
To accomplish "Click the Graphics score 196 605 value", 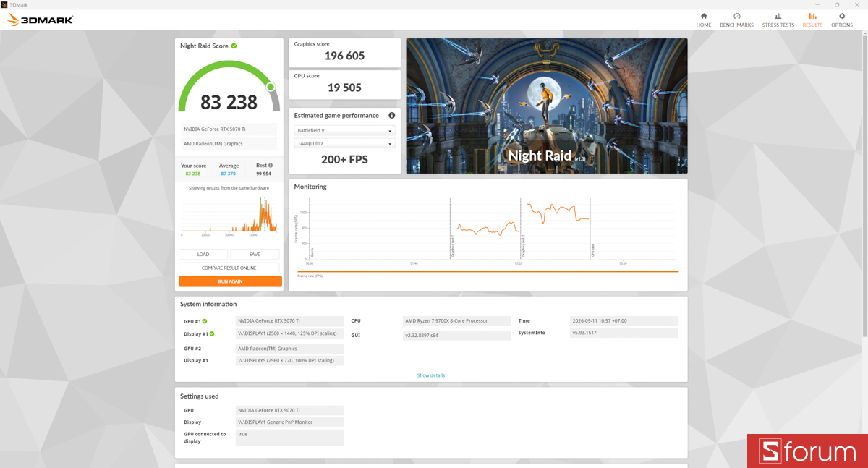I will (x=344, y=56).
